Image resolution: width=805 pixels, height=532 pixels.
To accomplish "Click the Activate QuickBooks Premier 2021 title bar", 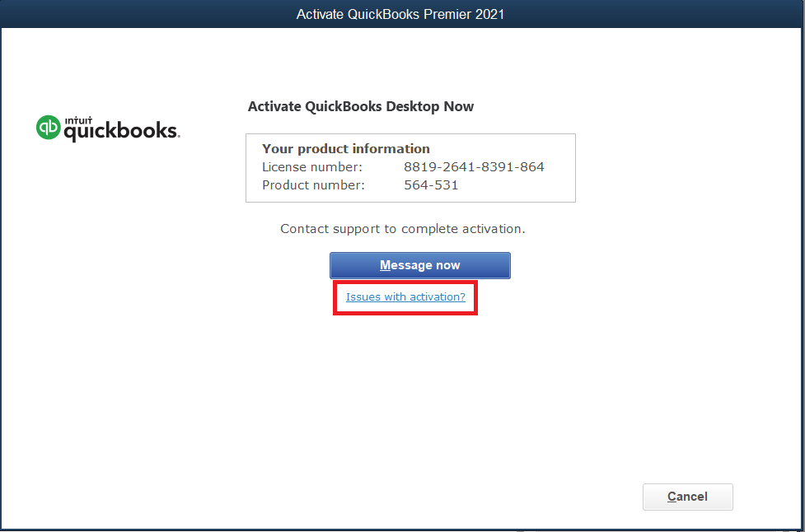I will (x=400, y=14).
